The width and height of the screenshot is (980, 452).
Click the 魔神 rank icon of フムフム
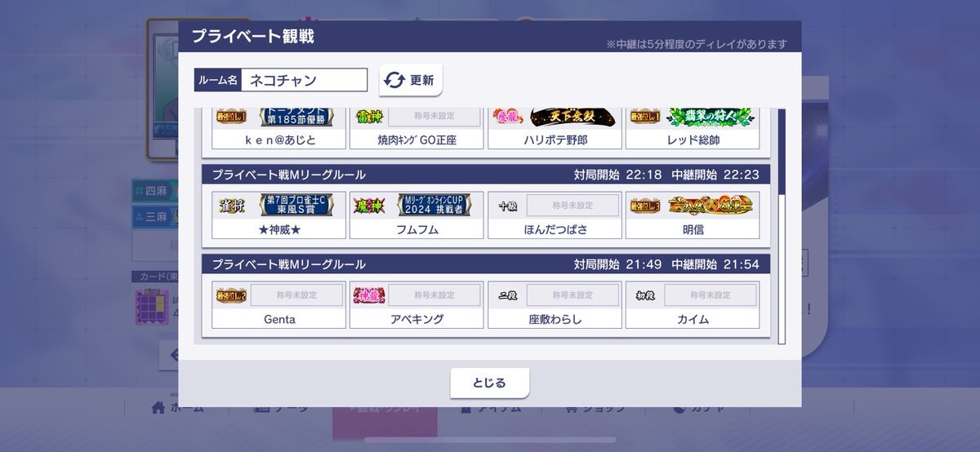pos(369,206)
